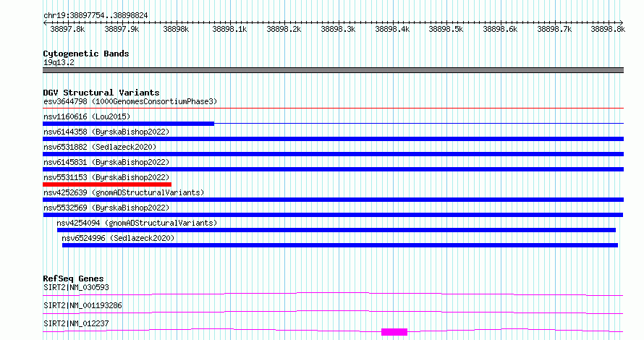
Task: Click the 38897.8k ruler tick label
Action: pos(67,29)
